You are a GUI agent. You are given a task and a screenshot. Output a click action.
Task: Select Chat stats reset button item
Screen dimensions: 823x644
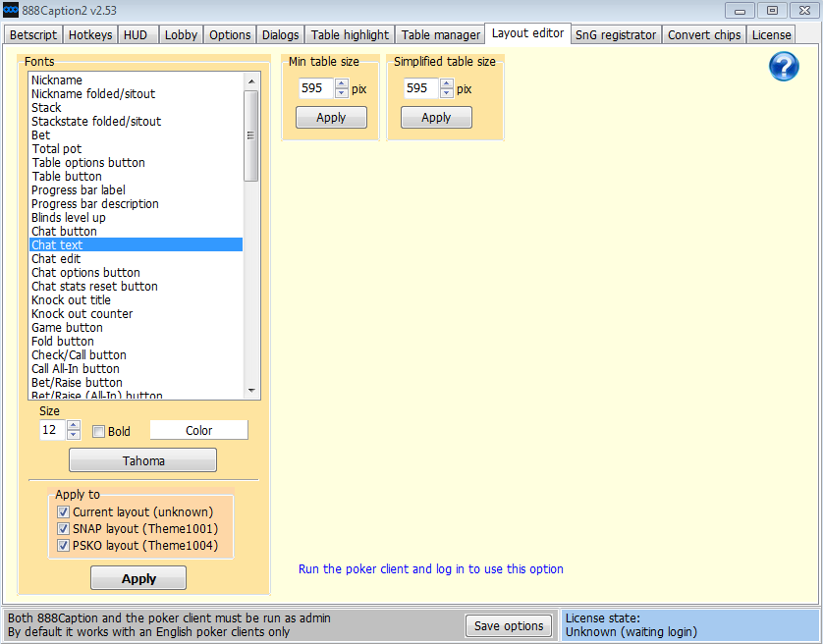point(136,286)
